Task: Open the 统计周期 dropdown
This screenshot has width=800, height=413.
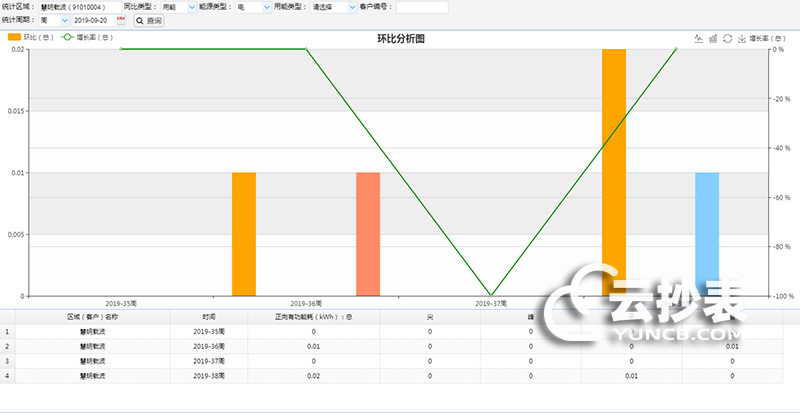Action: [56, 20]
